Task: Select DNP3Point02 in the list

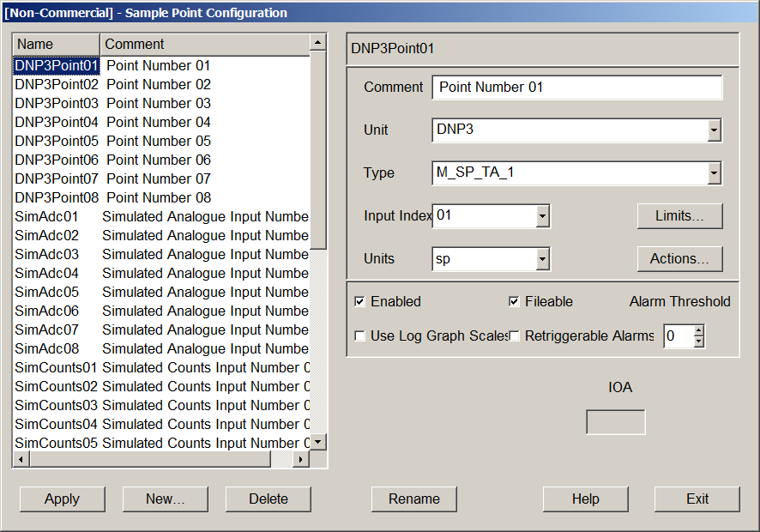Action: (x=57, y=84)
